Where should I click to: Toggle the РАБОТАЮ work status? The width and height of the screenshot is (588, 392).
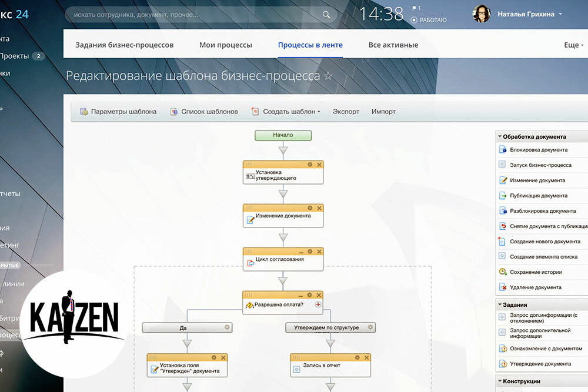pos(429,20)
